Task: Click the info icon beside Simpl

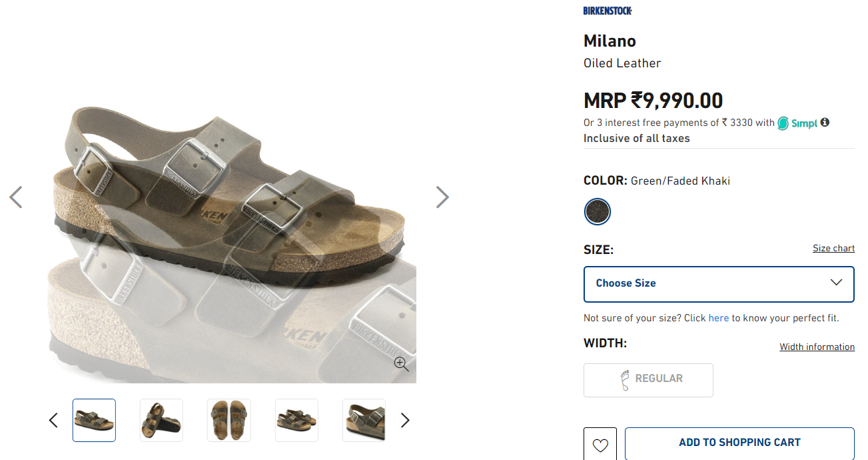Action: tap(825, 123)
